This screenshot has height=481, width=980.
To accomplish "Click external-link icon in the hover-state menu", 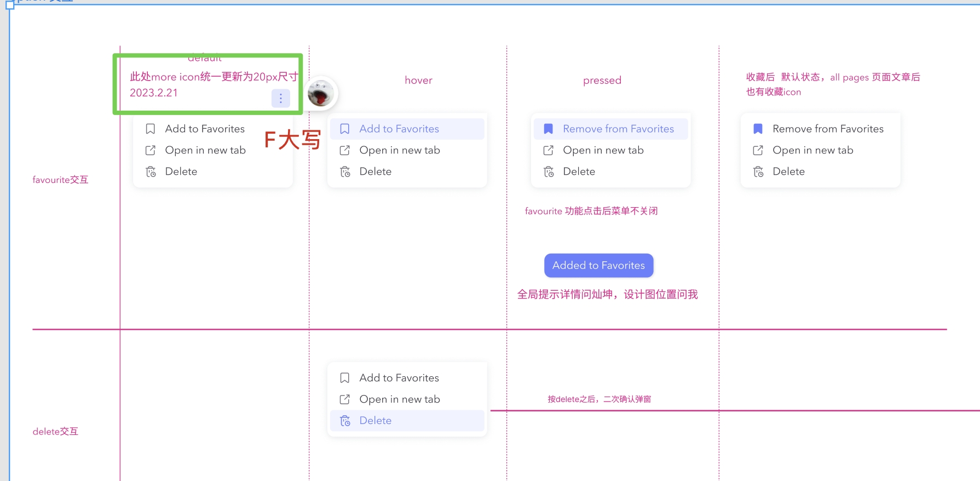I will 345,150.
